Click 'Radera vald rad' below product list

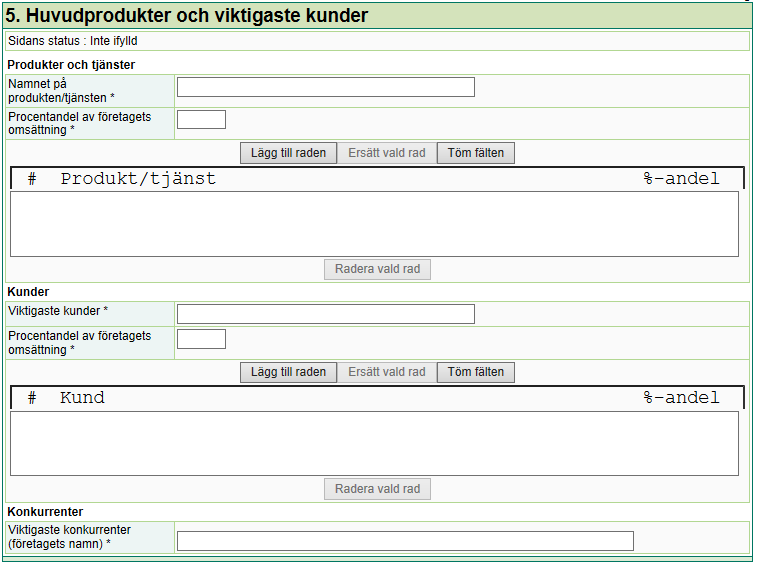tap(378, 269)
